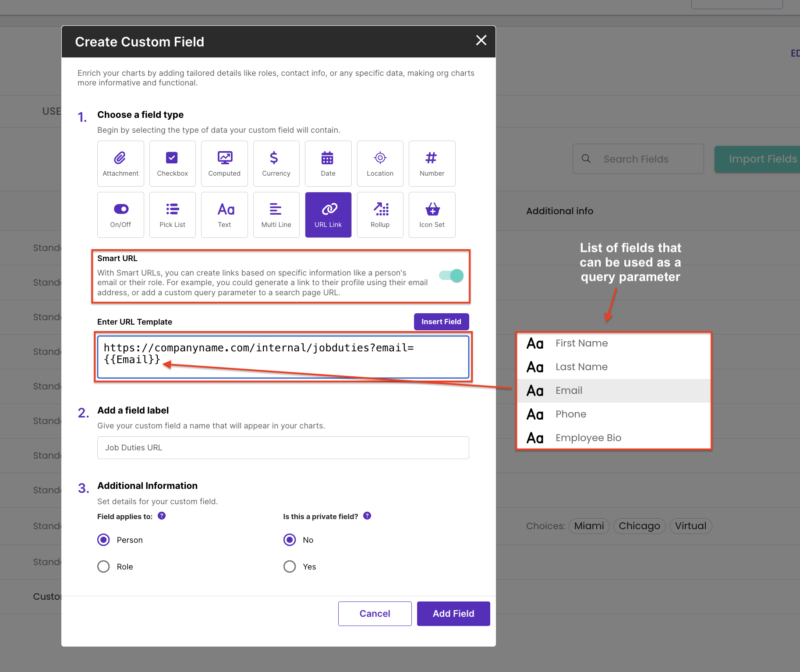Screen dimensions: 800x672
Task: Choose the Computed field type
Action: click(x=224, y=163)
